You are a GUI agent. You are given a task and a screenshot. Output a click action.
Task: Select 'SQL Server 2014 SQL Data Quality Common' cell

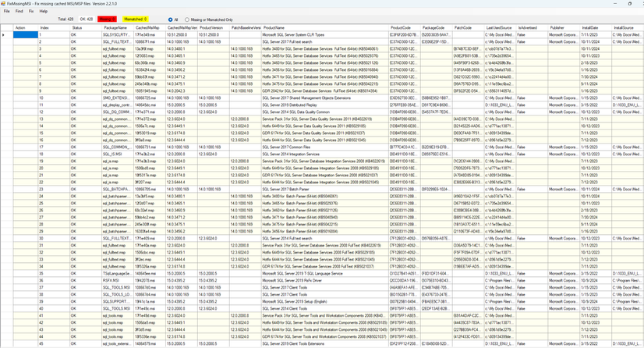325,112
